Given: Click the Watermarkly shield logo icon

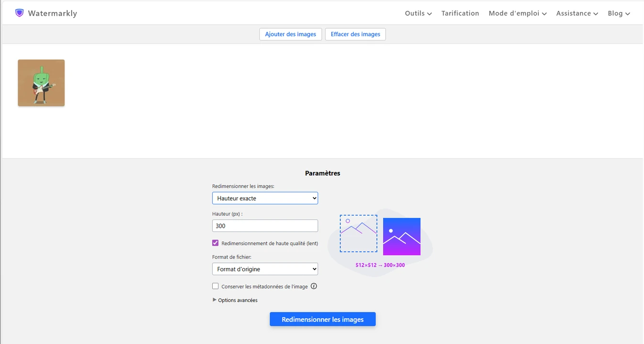Looking at the screenshot, I should coord(19,13).
